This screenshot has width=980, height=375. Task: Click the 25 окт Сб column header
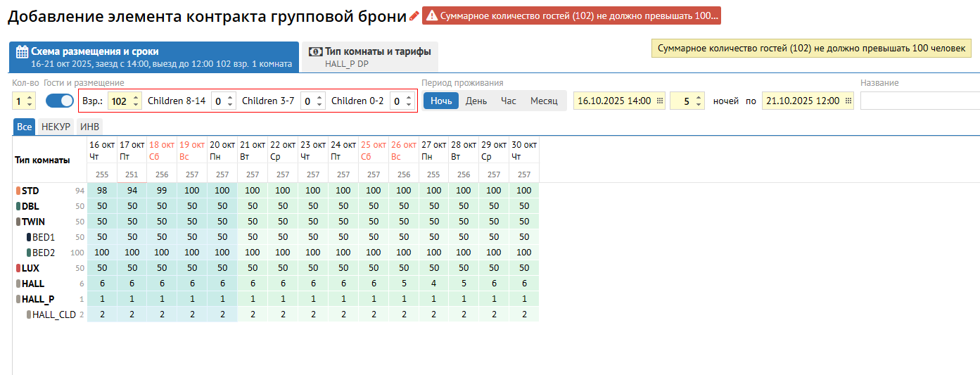374,151
